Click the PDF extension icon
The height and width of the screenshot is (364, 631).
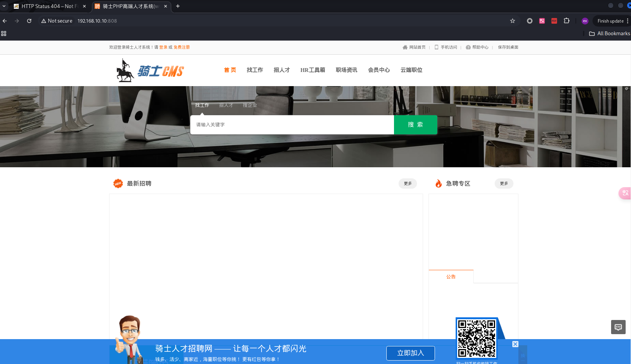coord(554,21)
